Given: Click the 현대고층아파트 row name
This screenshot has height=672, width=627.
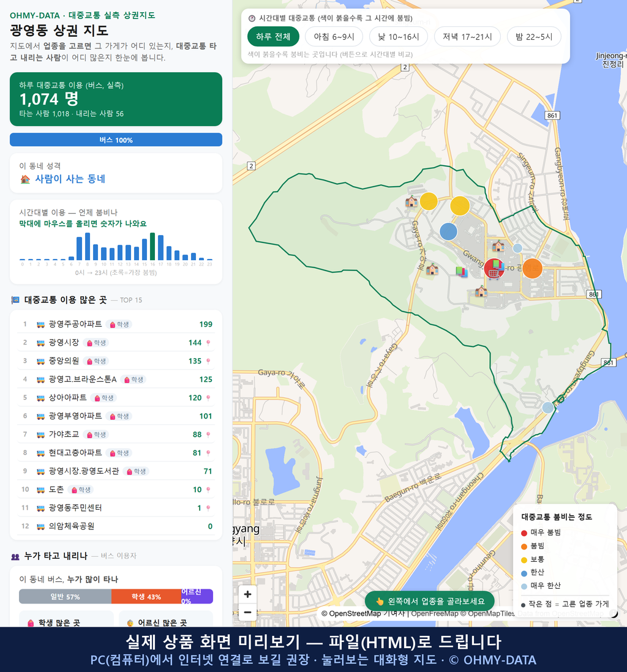Looking at the screenshot, I should point(75,453).
